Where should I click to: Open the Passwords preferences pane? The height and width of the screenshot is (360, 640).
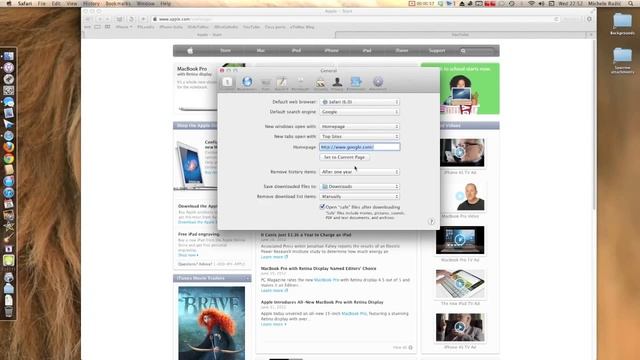pyautogui.click(x=300, y=83)
